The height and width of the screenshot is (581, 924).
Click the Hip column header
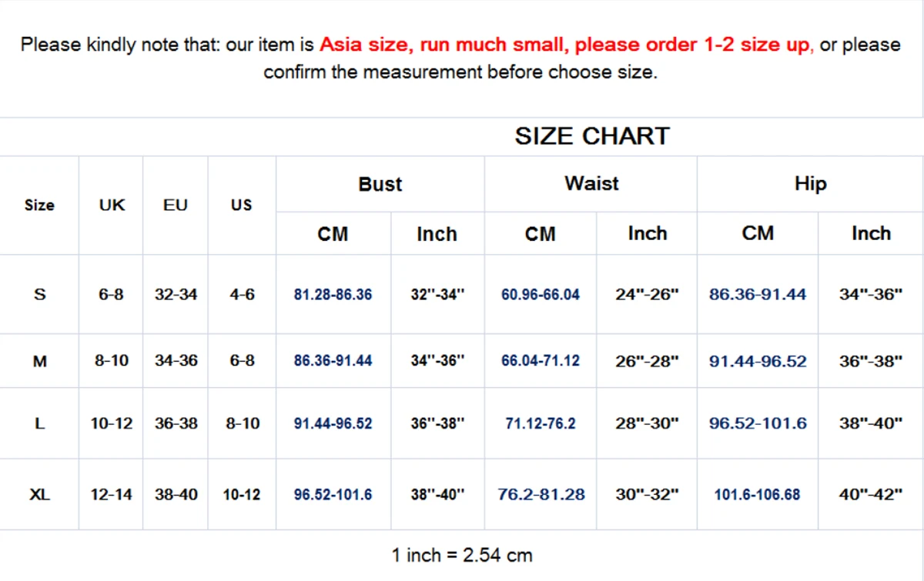coord(810,183)
